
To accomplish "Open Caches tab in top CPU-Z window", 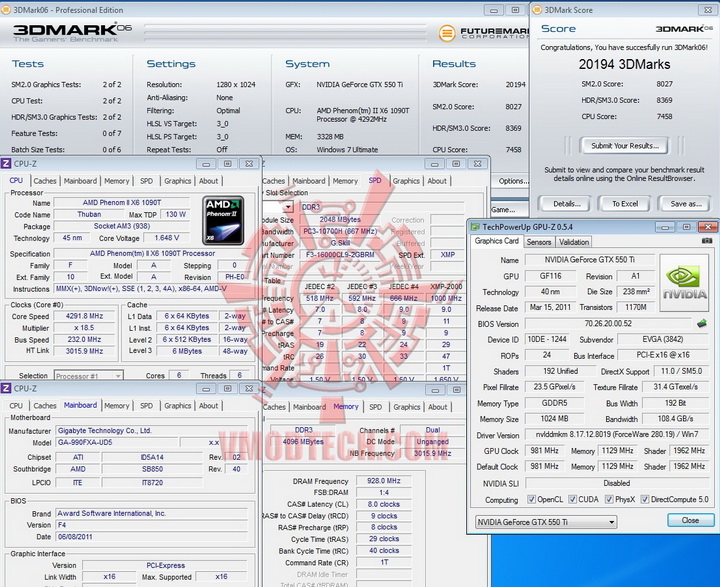I will [x=45, y=181].
